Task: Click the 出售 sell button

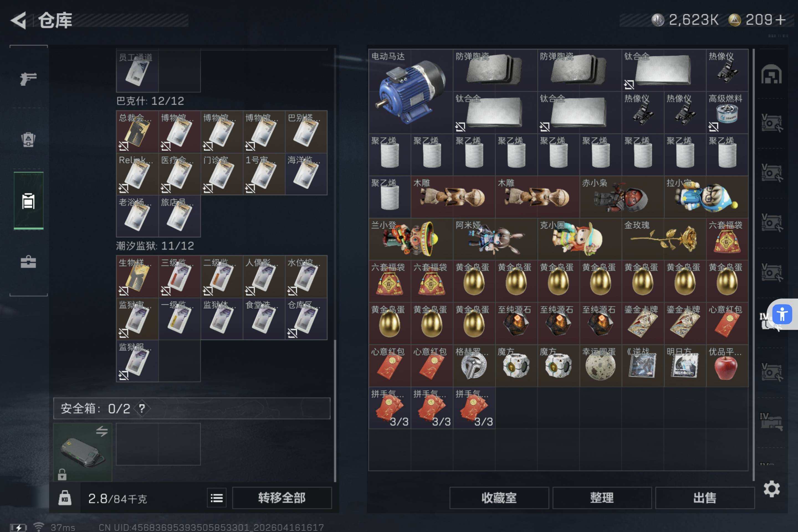Action: coord(705,498)
